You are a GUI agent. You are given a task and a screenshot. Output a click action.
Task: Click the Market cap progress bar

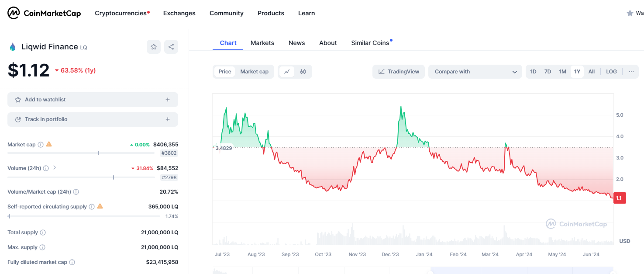(x=81, y=153)
